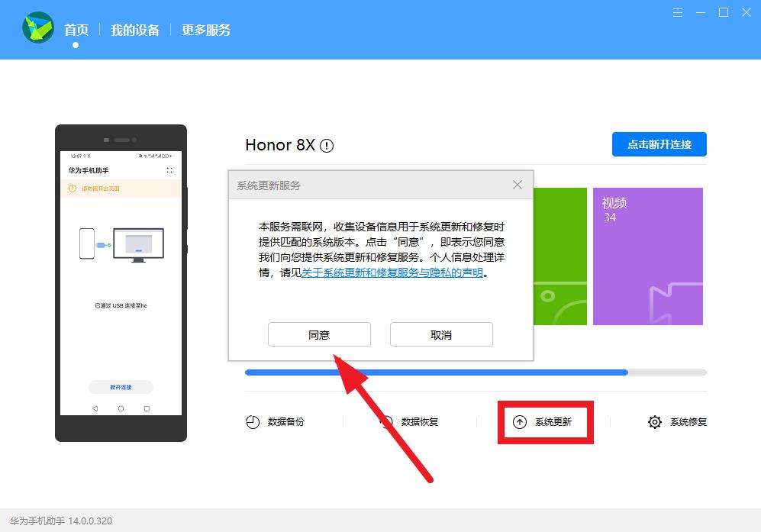Open the 首页 tab

pos(76,30)
